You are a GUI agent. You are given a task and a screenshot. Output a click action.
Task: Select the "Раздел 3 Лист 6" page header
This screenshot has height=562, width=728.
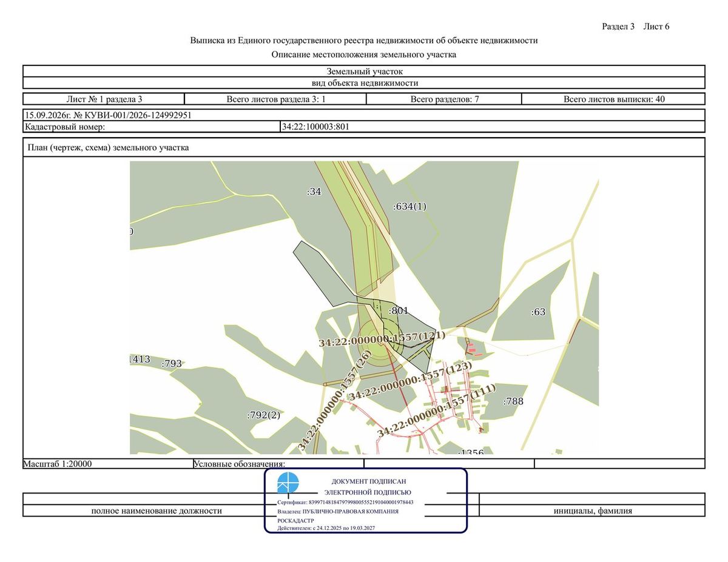coord(635,26)
